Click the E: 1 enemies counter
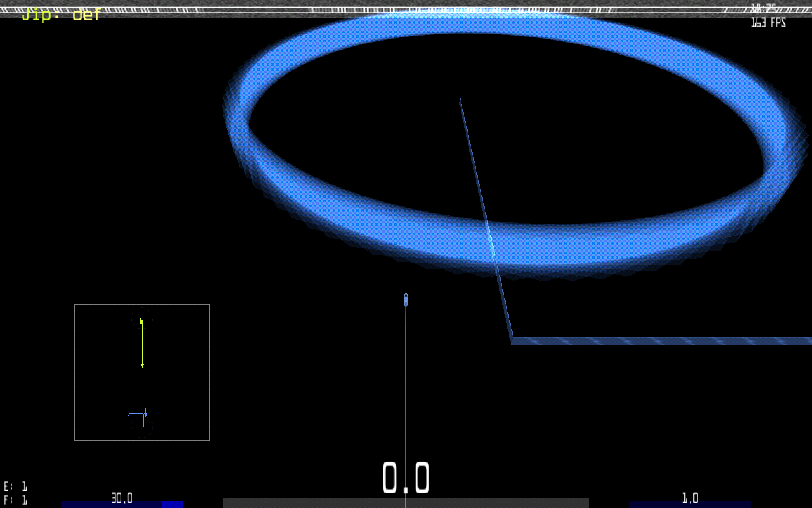812x508 pixels. (x=15, y=486)
